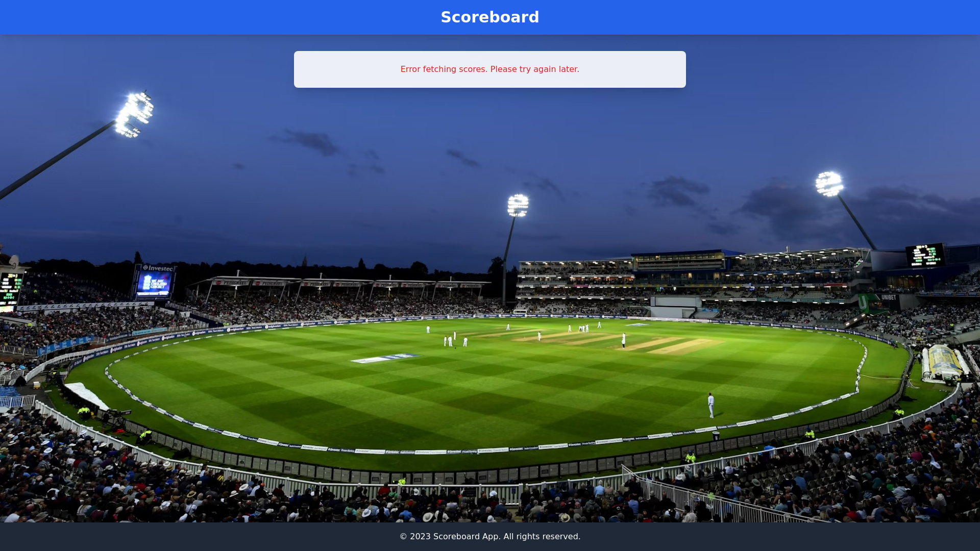Click the white sightscreen behind the pitch

coord(676,307)
